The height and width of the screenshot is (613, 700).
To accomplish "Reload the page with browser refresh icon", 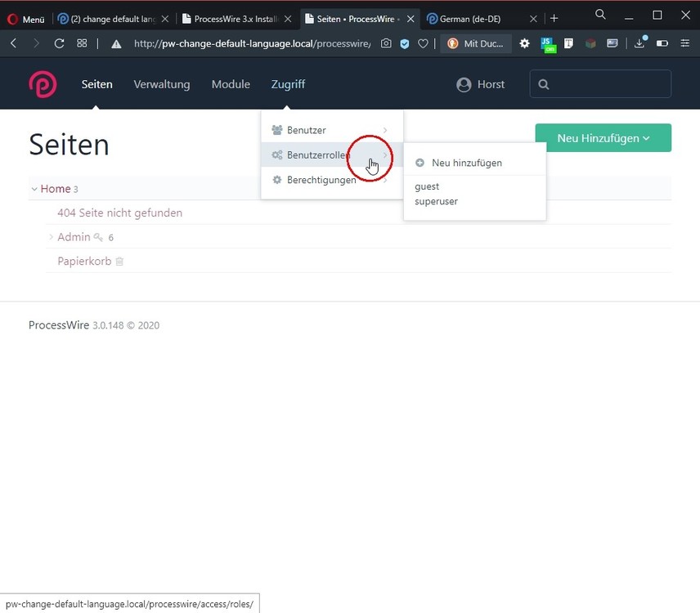I will pyautogui.click(x=59, y=43).
